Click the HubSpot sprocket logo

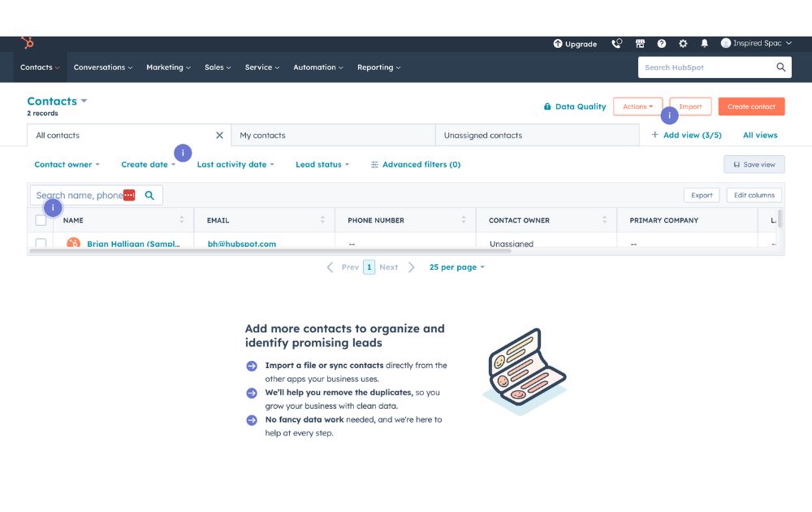point(28,43)
